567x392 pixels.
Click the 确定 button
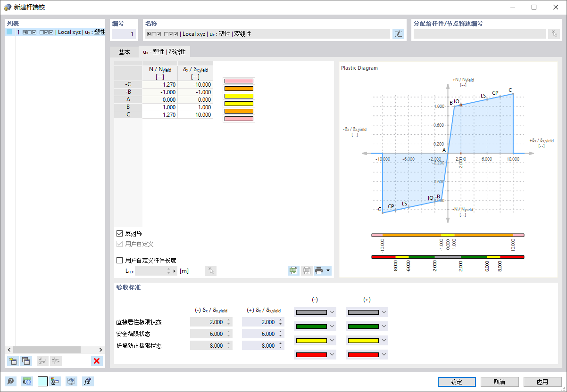coord(457,382)
